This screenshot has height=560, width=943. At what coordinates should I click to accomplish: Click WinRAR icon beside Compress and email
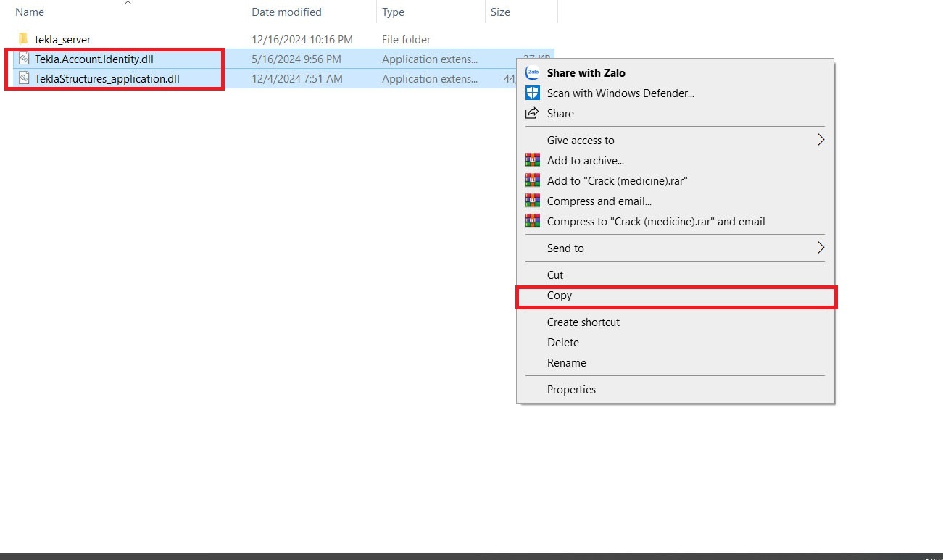coord(533,201)
